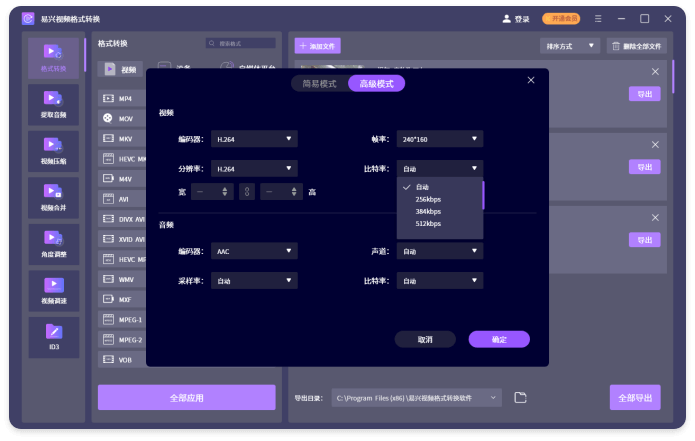Open the 帧率 dropdown showing 240*160
The height and width of the screenshot is (441, 695).
pos(439,139)
